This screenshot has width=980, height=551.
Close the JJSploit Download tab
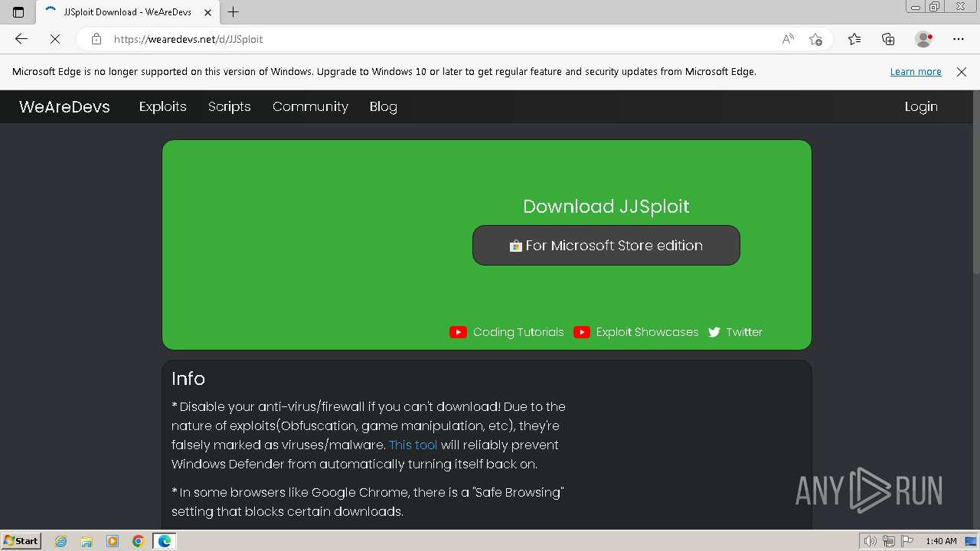click(x=207, y=12)
